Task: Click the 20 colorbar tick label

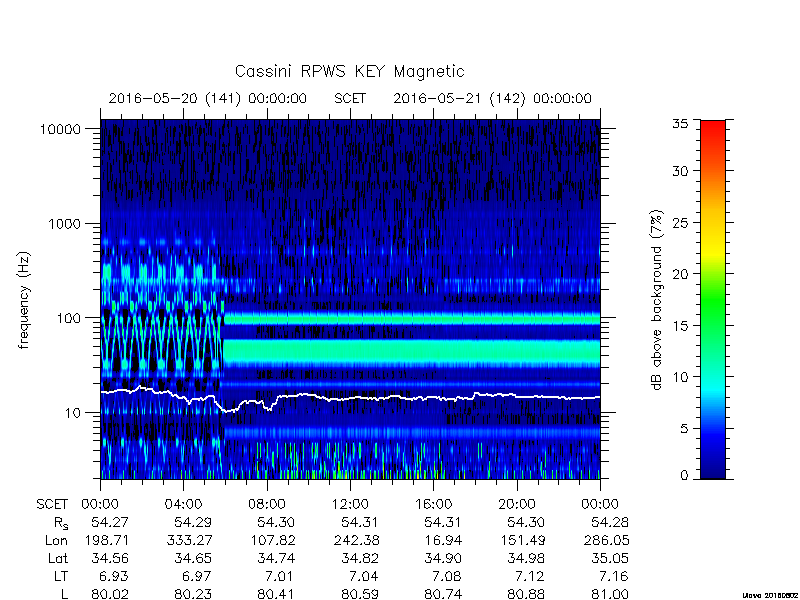Action: 680,273
